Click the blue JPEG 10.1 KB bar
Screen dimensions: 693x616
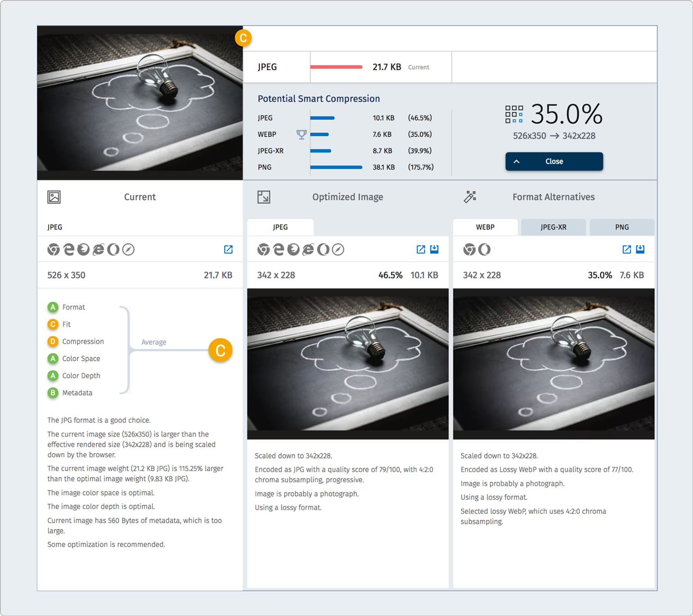coord(322,118)
